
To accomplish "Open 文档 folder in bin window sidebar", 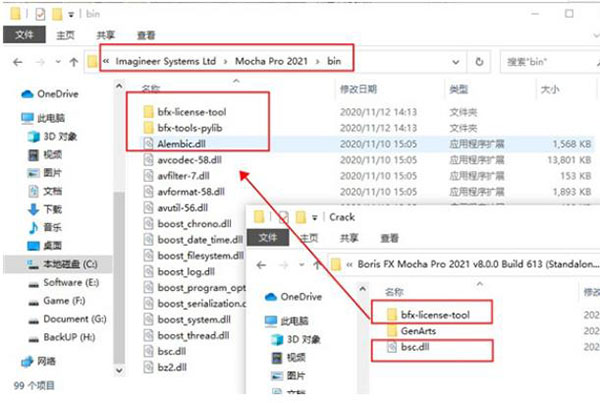I will [45, 191].
